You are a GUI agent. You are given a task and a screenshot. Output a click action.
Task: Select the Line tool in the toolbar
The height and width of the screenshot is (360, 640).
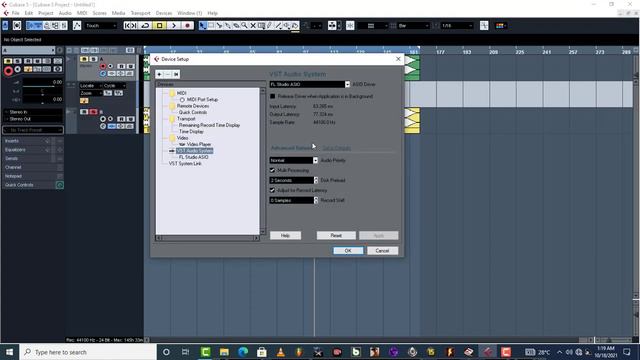pos(278,25)
